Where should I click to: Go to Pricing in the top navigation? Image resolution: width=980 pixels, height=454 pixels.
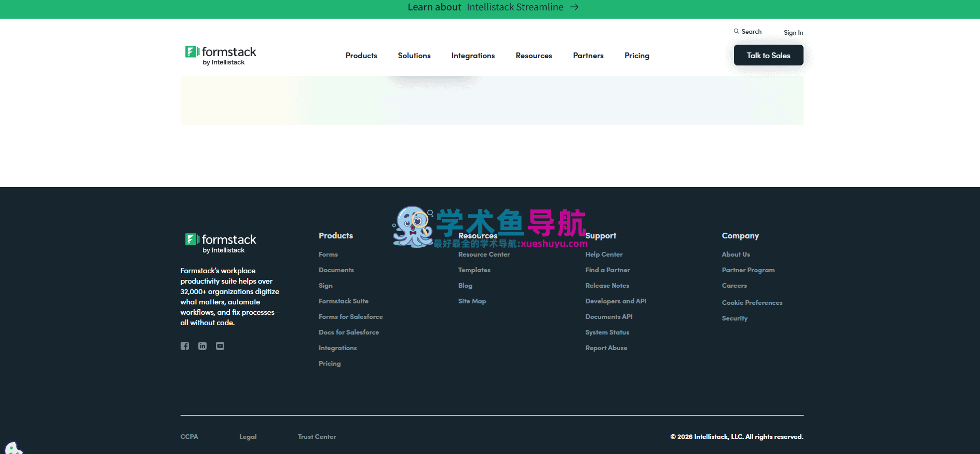pos(637,56)
